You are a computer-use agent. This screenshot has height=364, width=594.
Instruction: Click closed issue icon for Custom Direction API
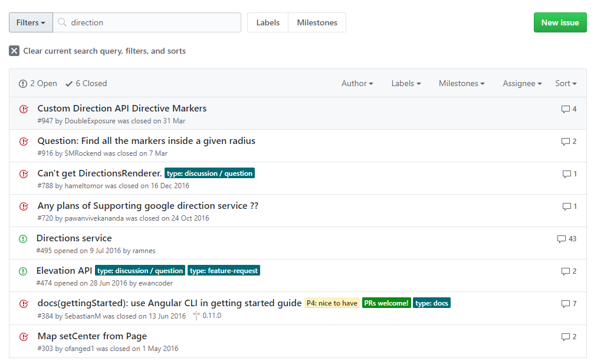(24, 109)
